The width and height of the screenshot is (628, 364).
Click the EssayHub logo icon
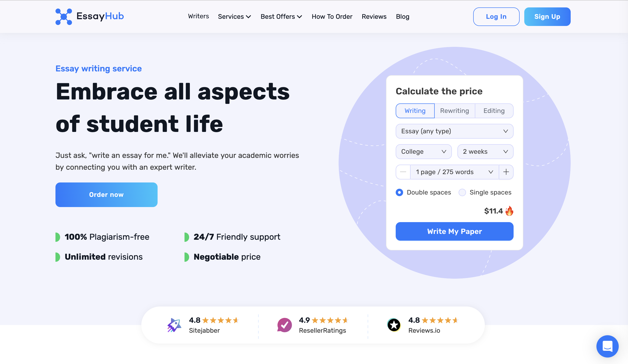64,17
